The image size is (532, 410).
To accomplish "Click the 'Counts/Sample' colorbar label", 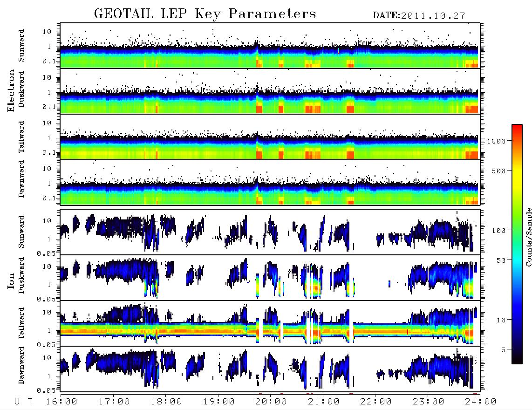I will coord(528,237).
